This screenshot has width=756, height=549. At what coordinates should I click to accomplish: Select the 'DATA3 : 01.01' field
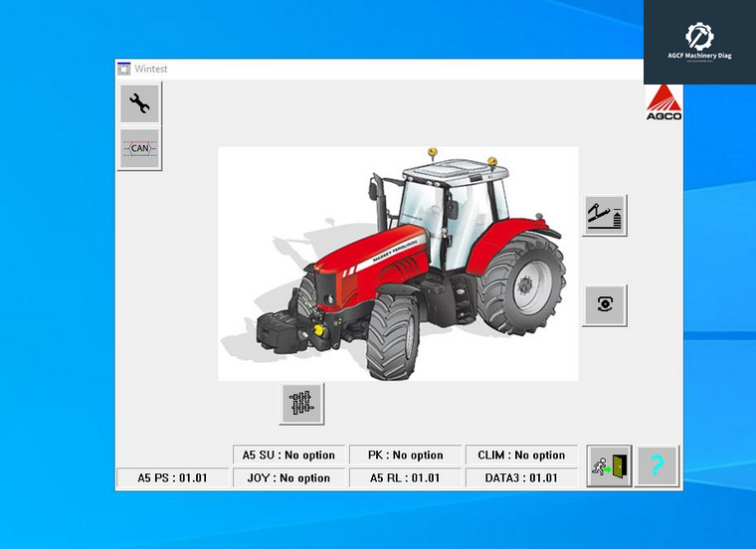(x=521, y=477)
